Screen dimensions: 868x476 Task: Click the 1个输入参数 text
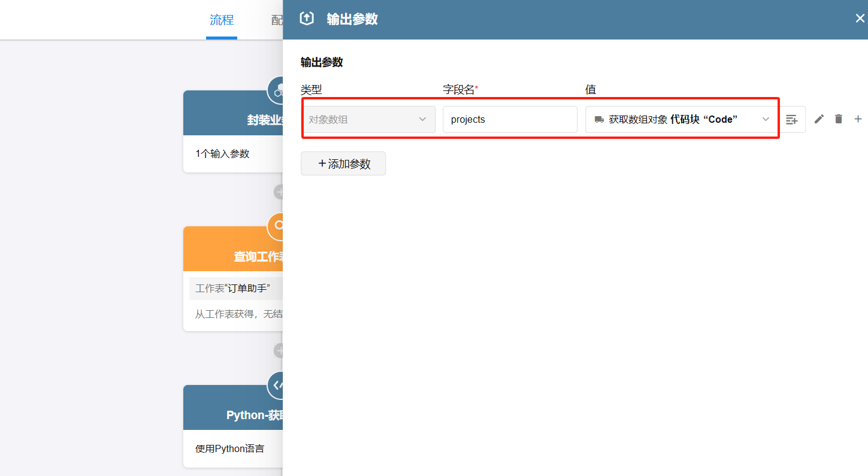coord(222,154)
